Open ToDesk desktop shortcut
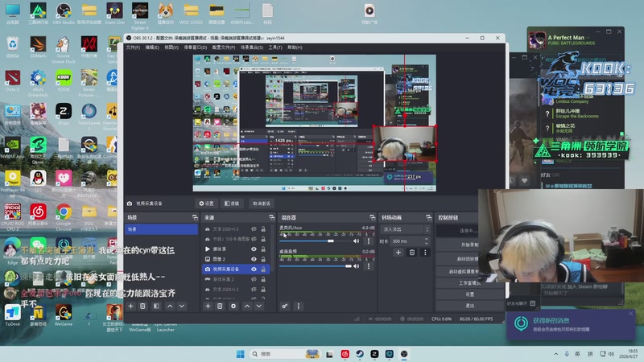Viewport: 644px width, 362px height. point(12,315)
